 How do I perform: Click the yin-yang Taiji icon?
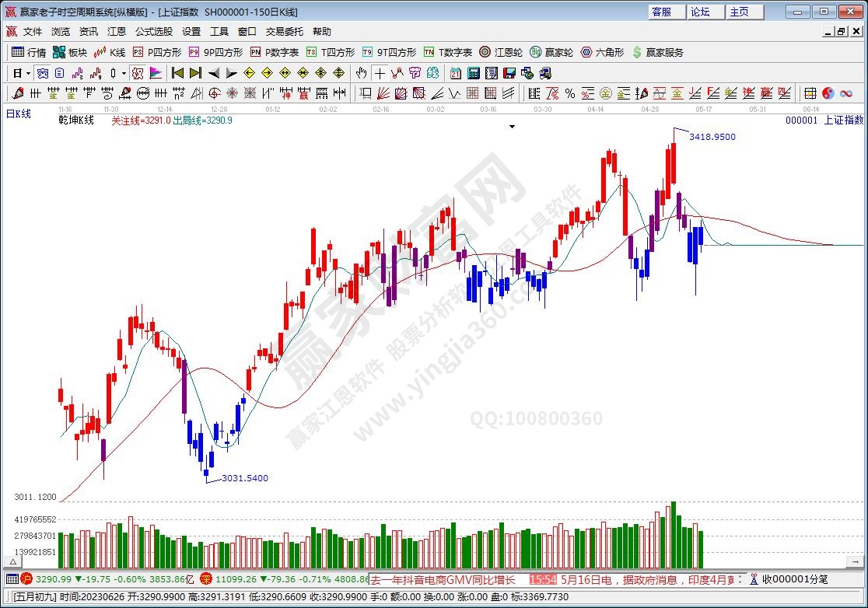click(828, 93)
